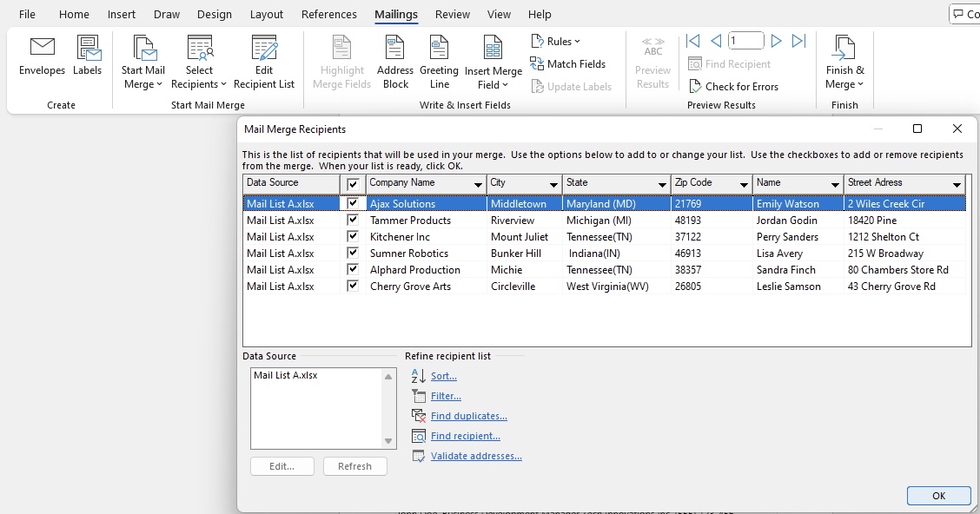Click the Insert Merge Field icon

[493, 48]
